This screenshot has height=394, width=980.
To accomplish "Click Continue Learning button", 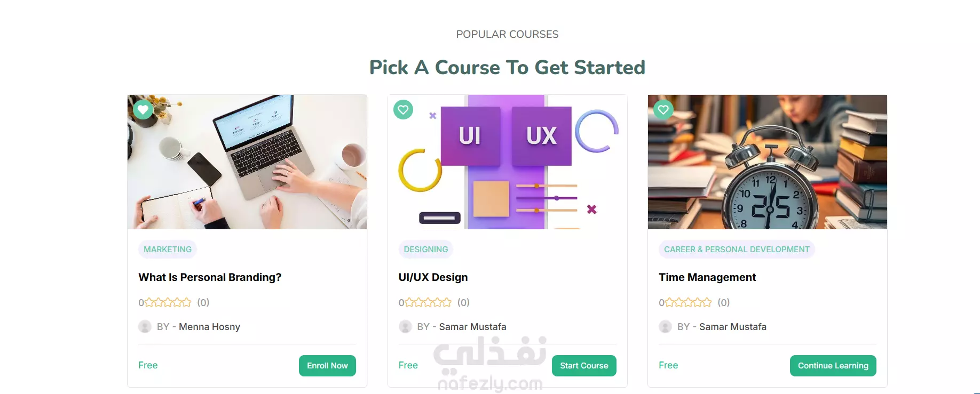I will 833,366.
